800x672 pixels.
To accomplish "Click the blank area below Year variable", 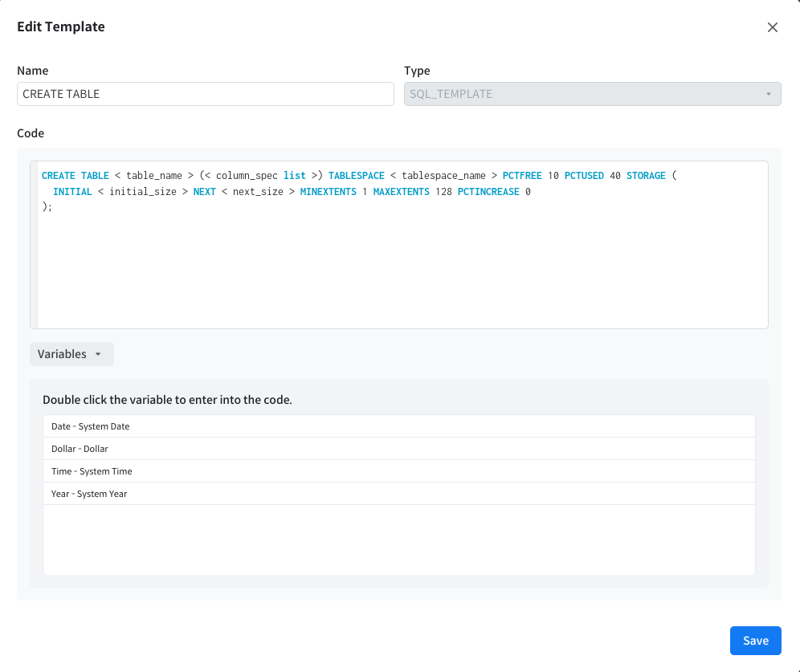I will (398, 538).
